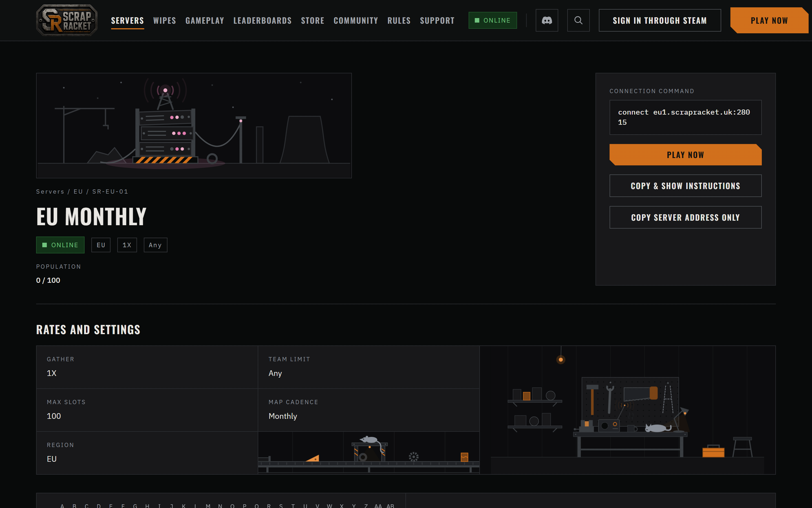Click the EU breadcrumb link
This screenshot has height=508, width=812.
tap(78, 192)
